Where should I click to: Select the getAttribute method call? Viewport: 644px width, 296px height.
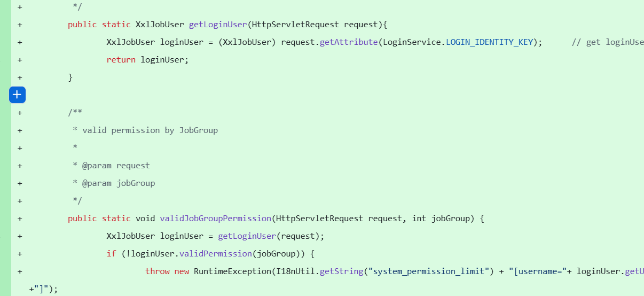[348, 42]
